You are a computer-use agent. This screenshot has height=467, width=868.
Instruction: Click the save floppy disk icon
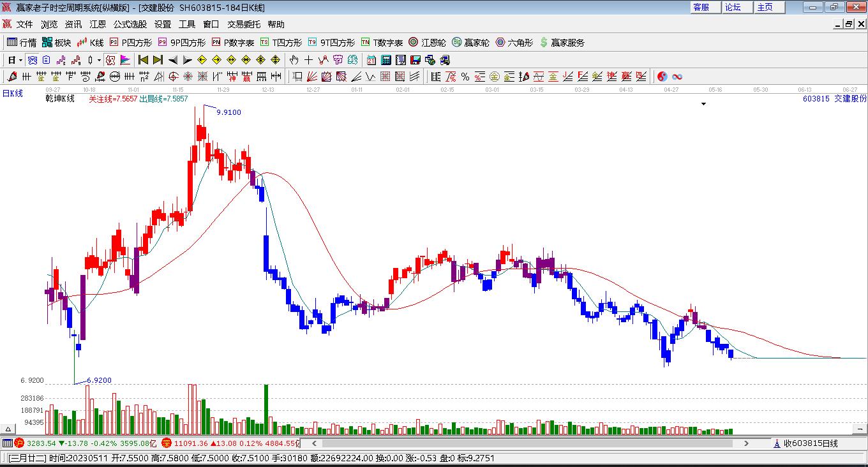[x=415, y=60]
